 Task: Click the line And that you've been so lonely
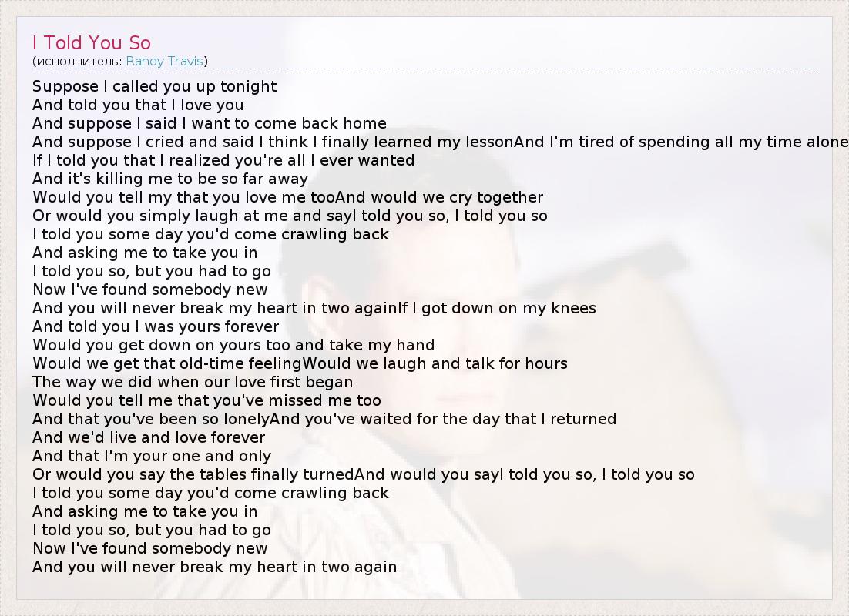click(x=324, y=419)
